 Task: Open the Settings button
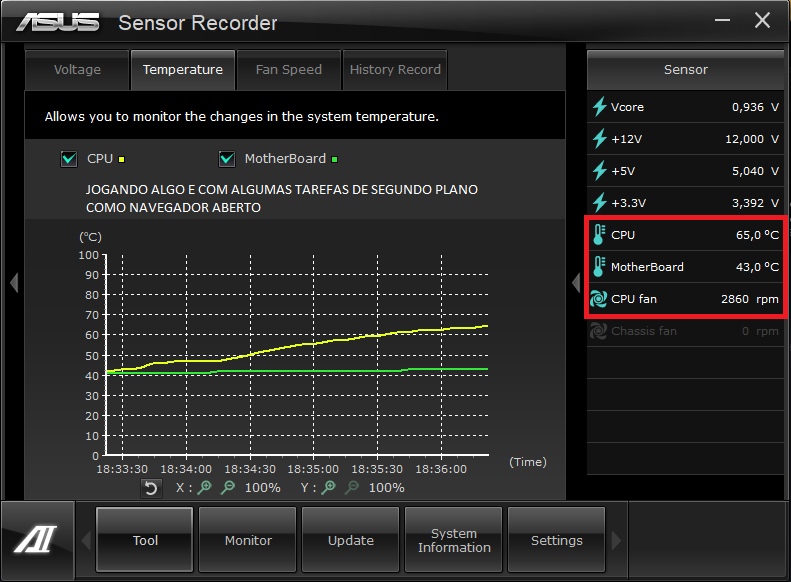point(556,540)
